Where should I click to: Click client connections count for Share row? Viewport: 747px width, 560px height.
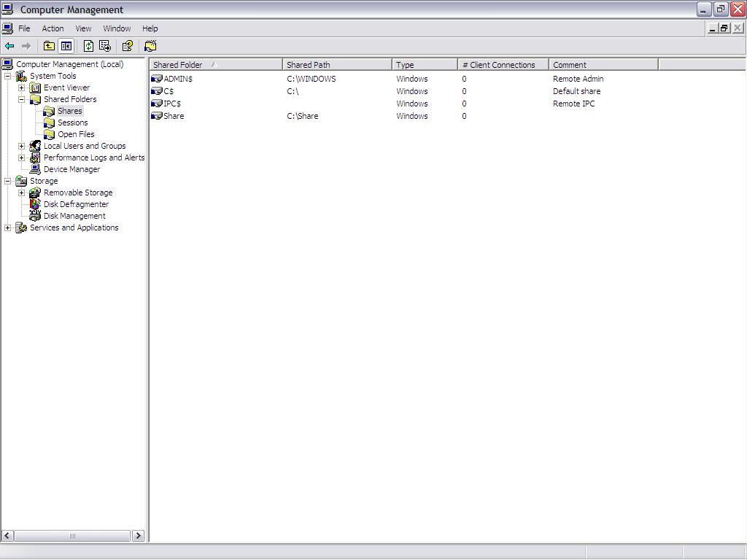[x=464, y=116]
